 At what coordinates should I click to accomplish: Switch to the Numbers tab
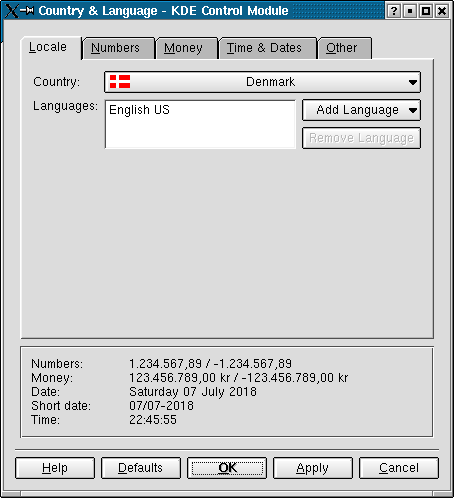pyautogui.click(x=115, y=48)
